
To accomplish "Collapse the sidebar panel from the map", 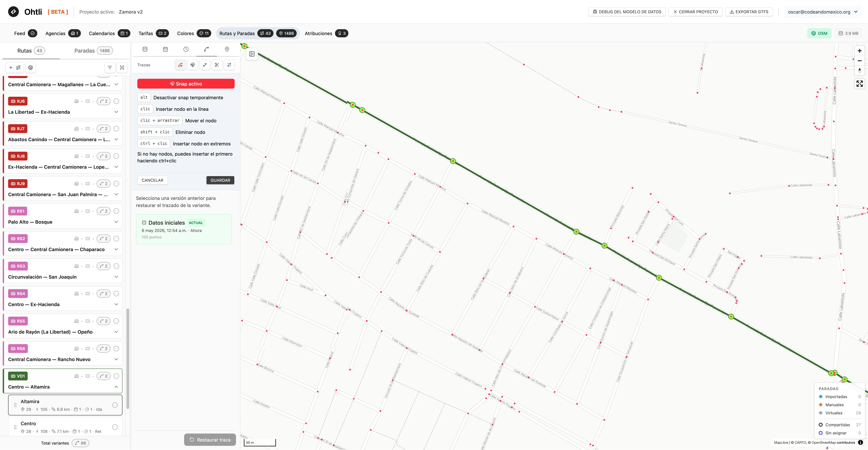I will click(x=252, y=54).
